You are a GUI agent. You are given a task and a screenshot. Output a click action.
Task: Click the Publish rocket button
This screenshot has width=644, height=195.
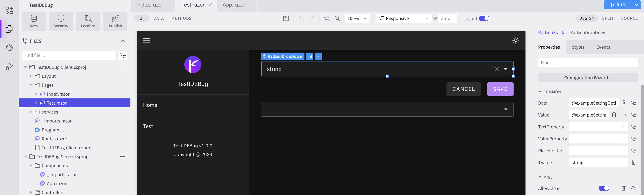pos(115,21)
